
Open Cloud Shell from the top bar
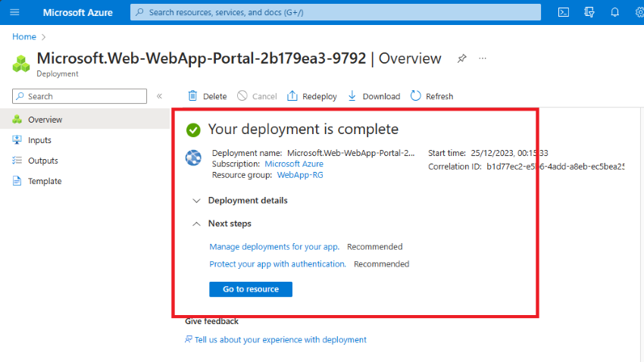coord(564,12)
